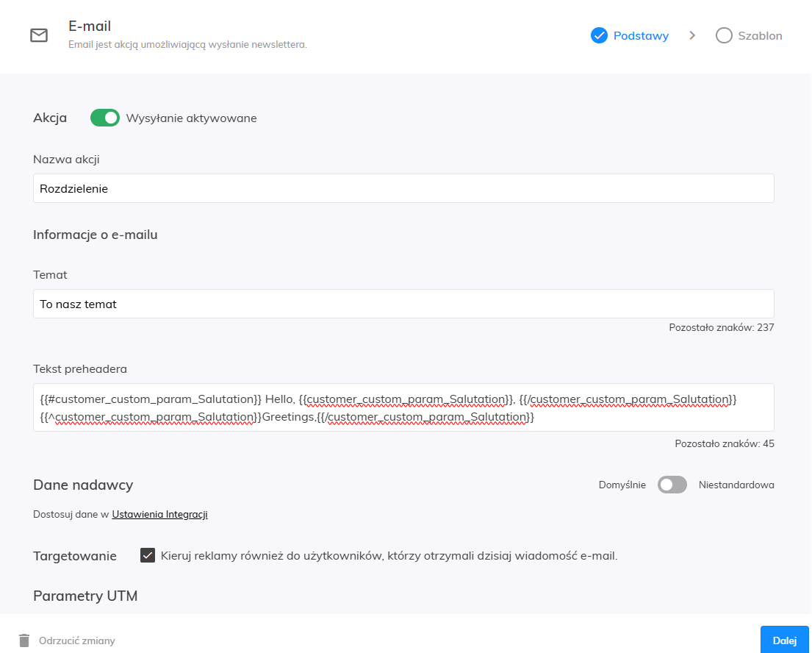Go to the Szablon step tab
This screenshot has height=653, width=812.
click(760, 35)
